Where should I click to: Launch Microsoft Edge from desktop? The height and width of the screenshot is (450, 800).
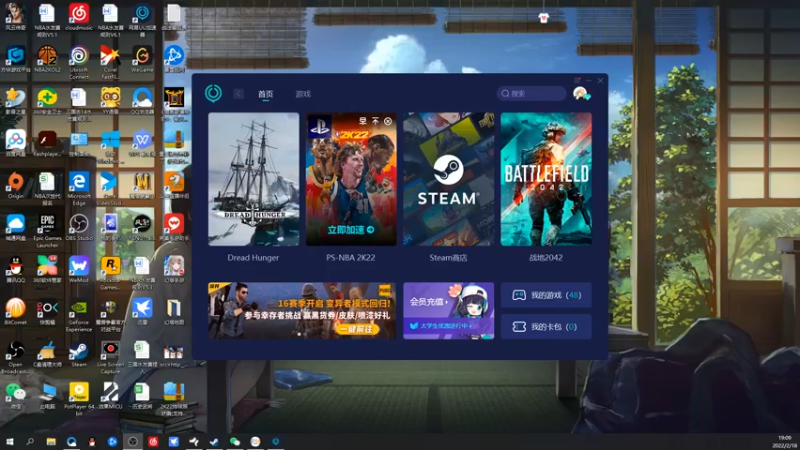point(79,189)
